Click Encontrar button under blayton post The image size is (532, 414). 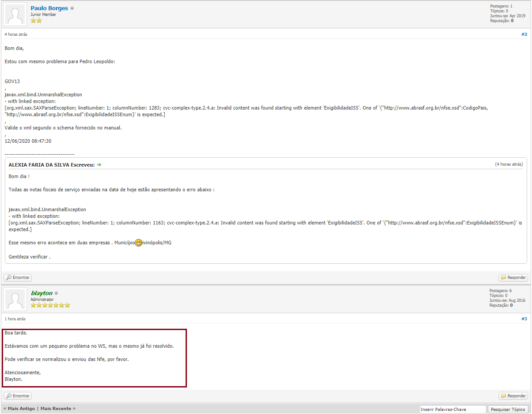(x=18, y=396)
